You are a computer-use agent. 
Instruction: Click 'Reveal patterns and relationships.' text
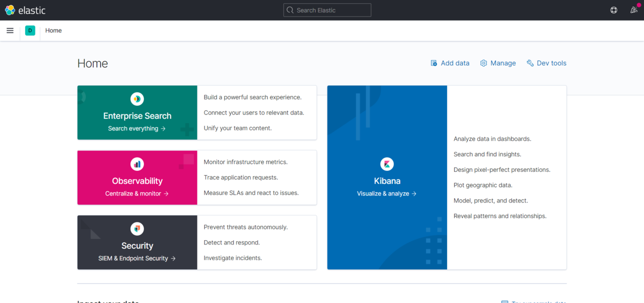tap(500, 217)
